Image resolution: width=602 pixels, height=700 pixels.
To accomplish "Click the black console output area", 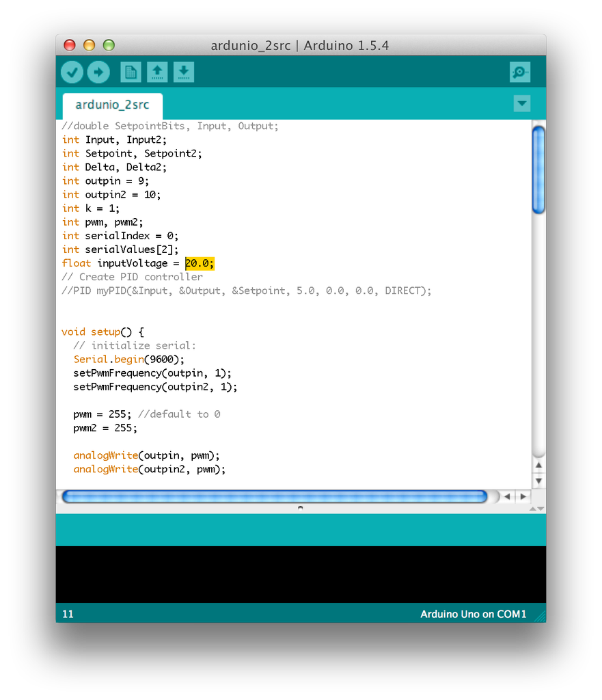I will click(301, 574).
